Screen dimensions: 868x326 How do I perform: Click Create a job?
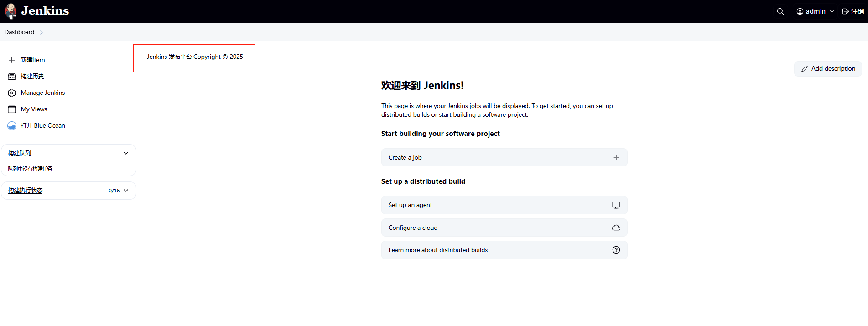[x=504, y=157]
